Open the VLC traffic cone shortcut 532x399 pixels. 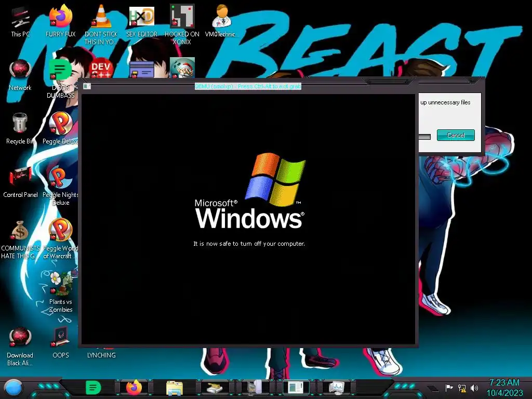pyautogui.click(x=101, y=24)
